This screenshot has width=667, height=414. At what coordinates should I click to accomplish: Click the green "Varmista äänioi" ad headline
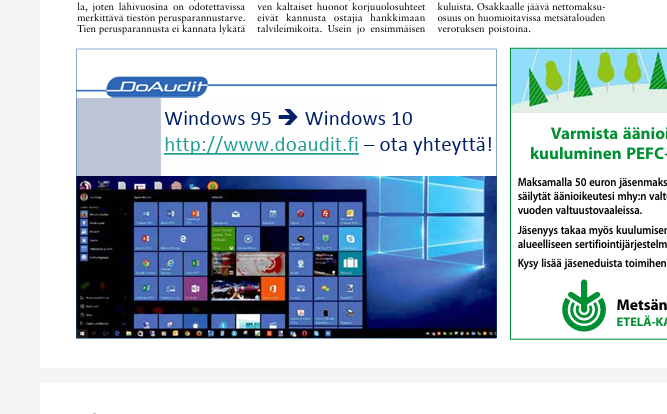(x=609, y=134)
